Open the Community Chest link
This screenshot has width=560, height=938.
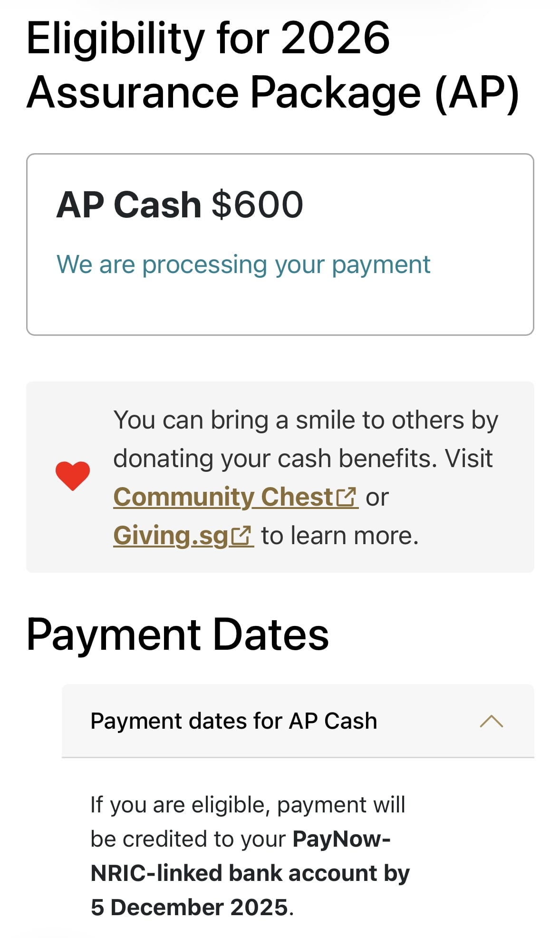click(223, 498)
